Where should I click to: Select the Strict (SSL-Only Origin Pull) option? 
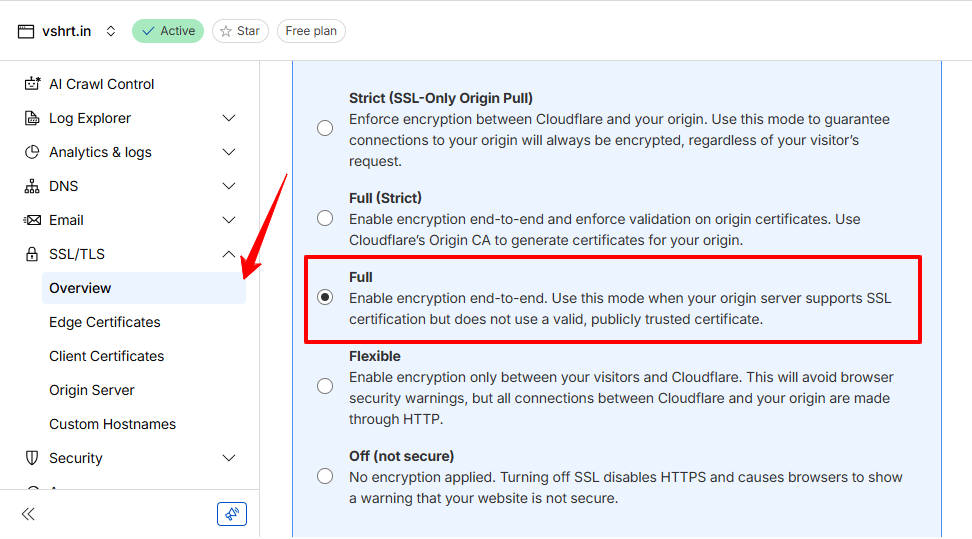tap(325, 128)
